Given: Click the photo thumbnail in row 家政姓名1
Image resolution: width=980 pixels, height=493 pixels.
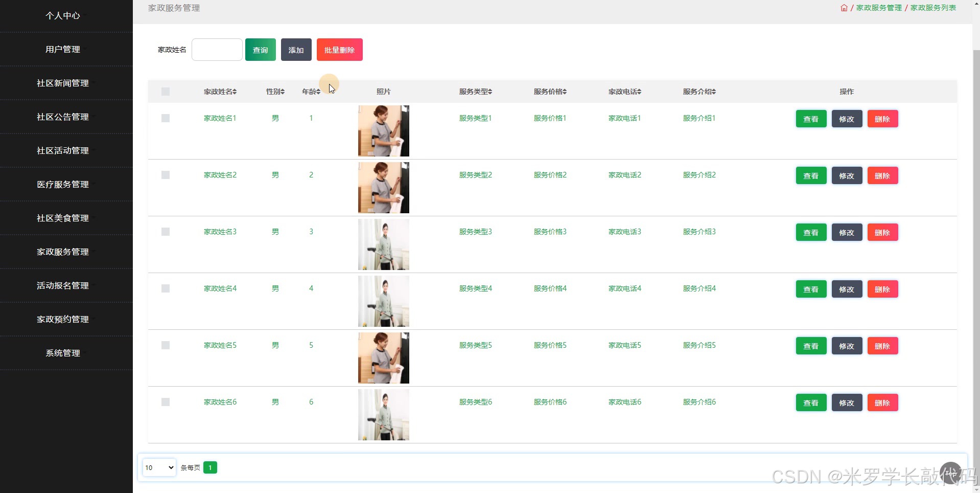Looking at the screenshot, I should 384,131.
